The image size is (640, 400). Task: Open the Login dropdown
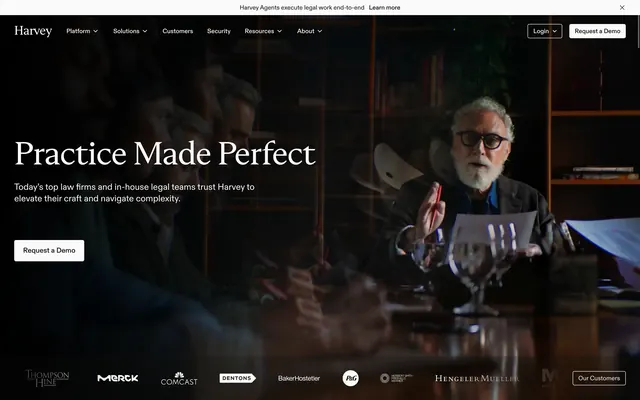coord(544,31)
